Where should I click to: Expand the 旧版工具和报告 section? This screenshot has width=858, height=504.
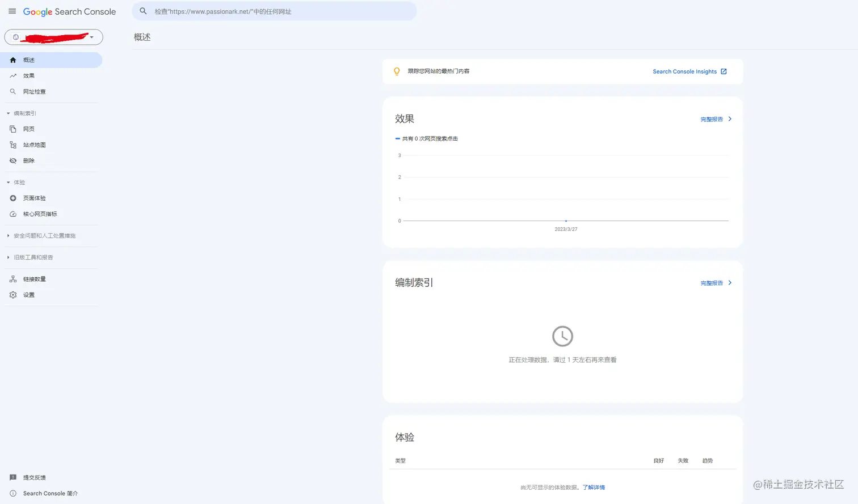(30, 257)
